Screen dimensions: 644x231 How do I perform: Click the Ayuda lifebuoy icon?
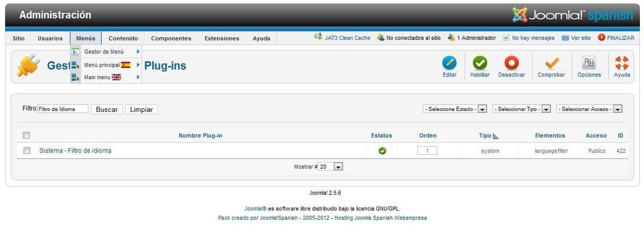pos(622,63)
